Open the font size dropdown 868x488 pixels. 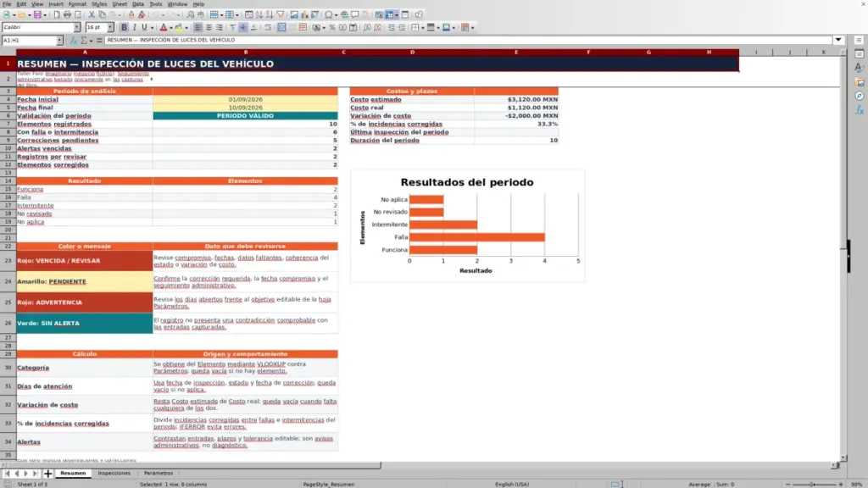[x=110, y=28]
